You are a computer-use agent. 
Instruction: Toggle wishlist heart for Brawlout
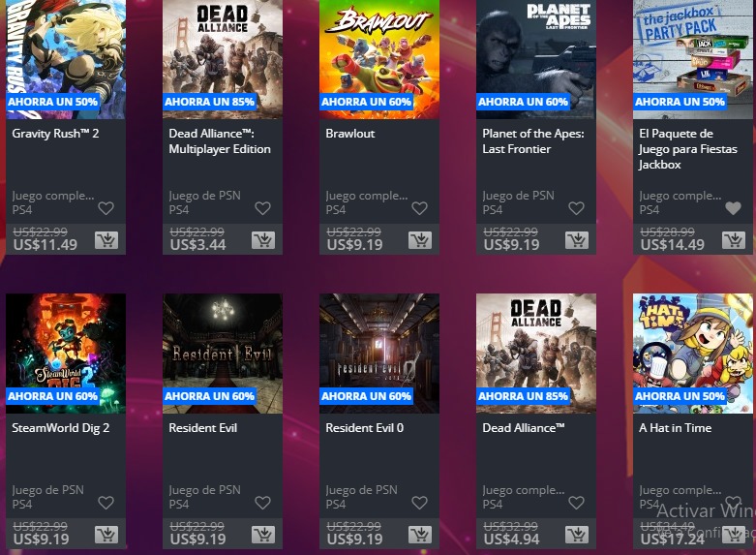(x=419, y=208)
